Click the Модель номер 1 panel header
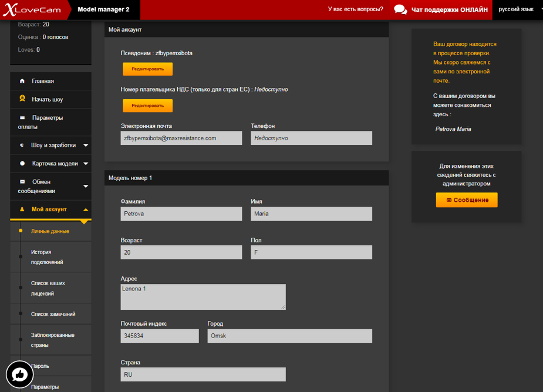Screen dimensions: 543x392 click(x=247, y=178)
